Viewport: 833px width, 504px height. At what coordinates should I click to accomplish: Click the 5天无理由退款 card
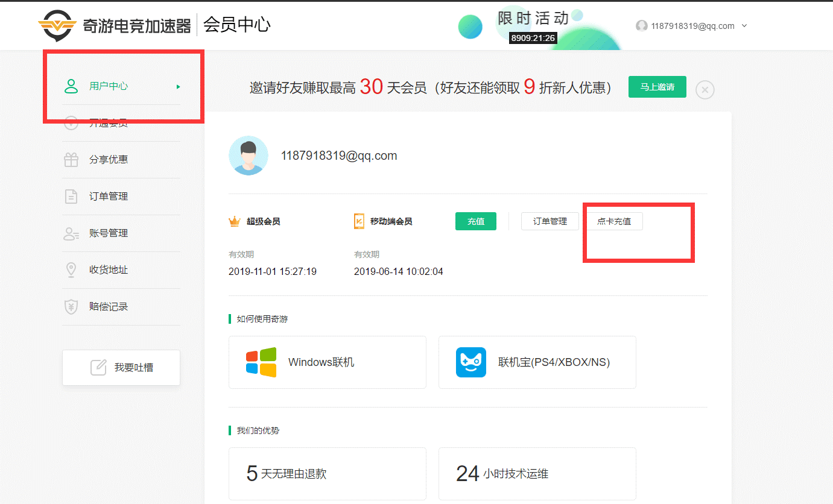point(328,474)
